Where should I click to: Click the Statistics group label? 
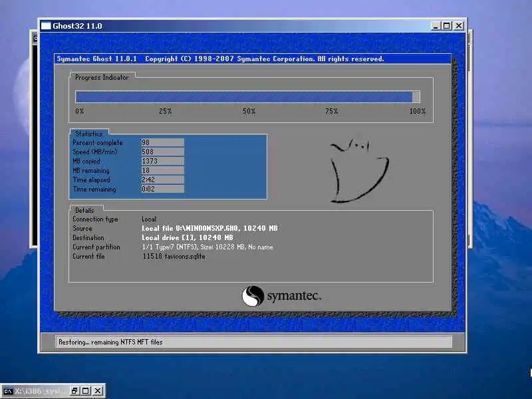pyautogui.click(x=88, y=134)
